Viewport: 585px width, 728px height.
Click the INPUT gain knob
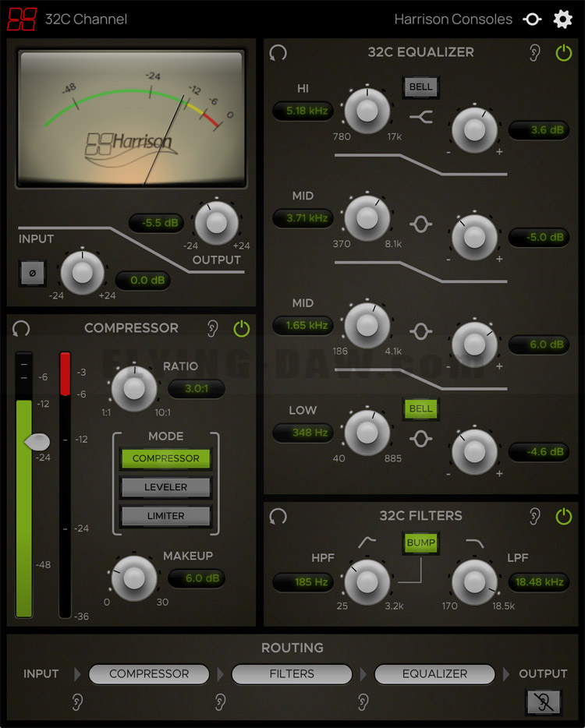click(82, 273)
